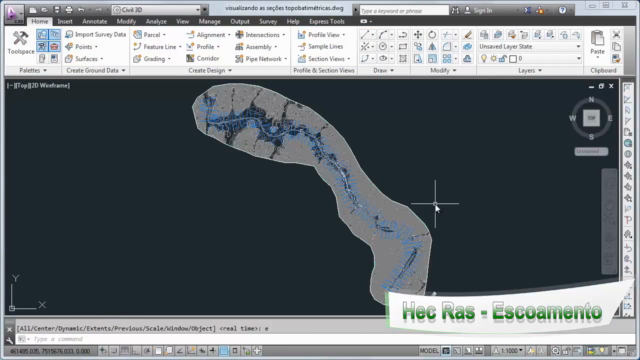Image resolution: width=640 pixels, height=360 pixels.
Task: Click the layer color swatch box
Action: click(513, 59)
